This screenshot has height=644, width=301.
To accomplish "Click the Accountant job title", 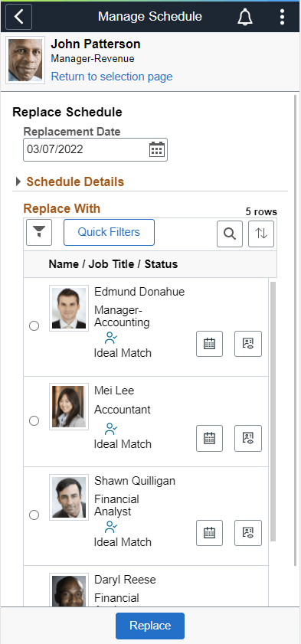I will click(x=123, y=410).
